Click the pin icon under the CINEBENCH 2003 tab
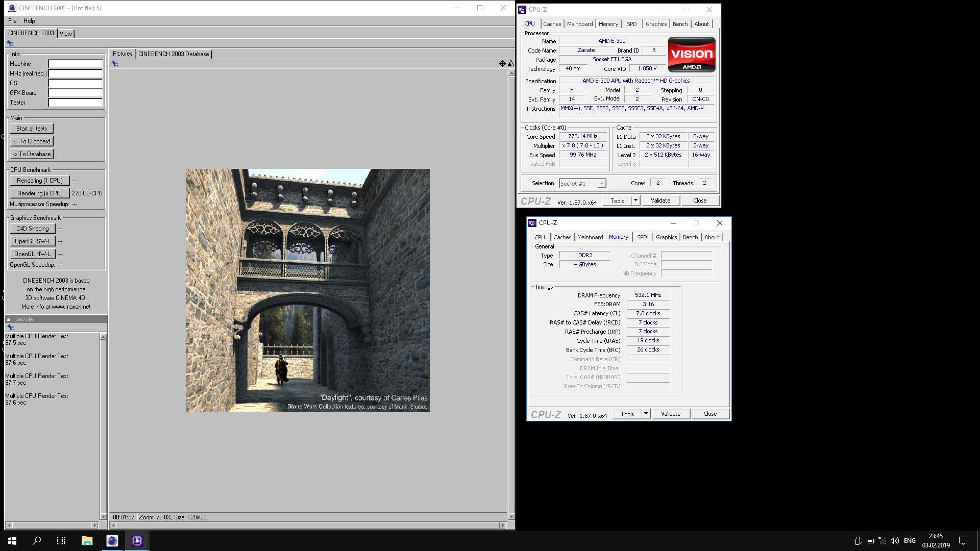Image resolution: width=980 pixels, height=551 pixels. point(10,43)
